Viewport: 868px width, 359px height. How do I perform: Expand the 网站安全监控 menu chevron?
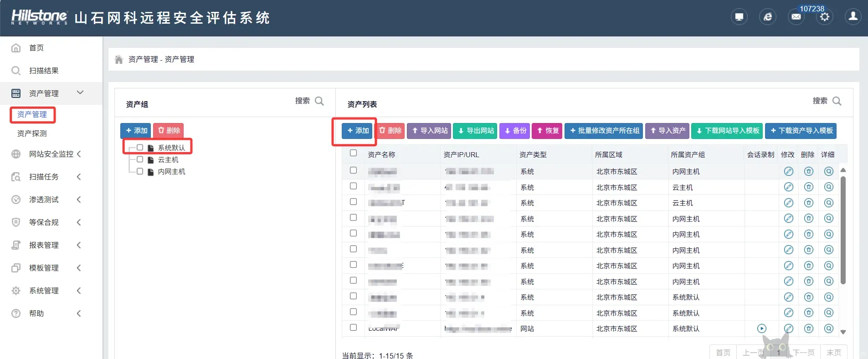(x=79, y=154)
